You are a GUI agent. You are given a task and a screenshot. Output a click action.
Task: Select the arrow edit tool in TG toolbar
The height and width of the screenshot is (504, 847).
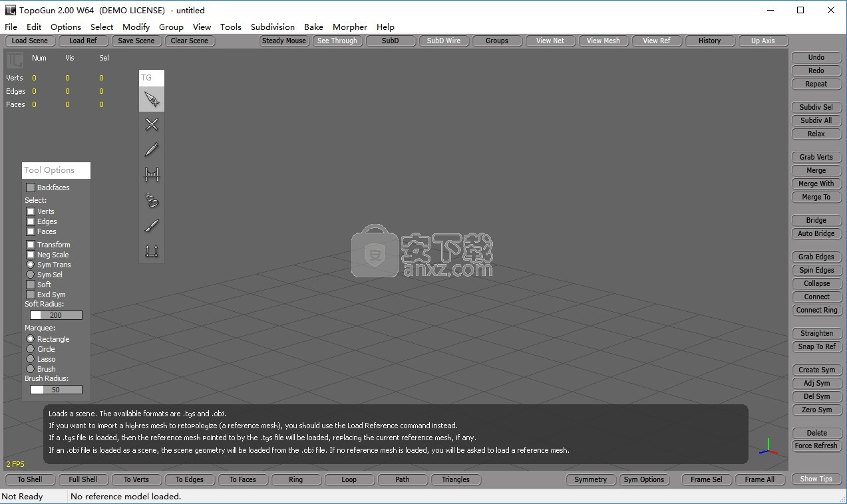[152, 100]
